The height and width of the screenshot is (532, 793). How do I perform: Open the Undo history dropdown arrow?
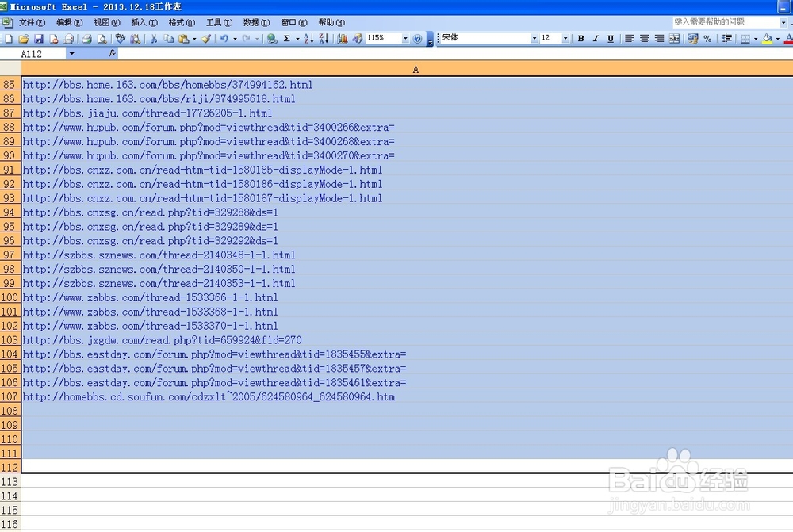click(236, 38)
